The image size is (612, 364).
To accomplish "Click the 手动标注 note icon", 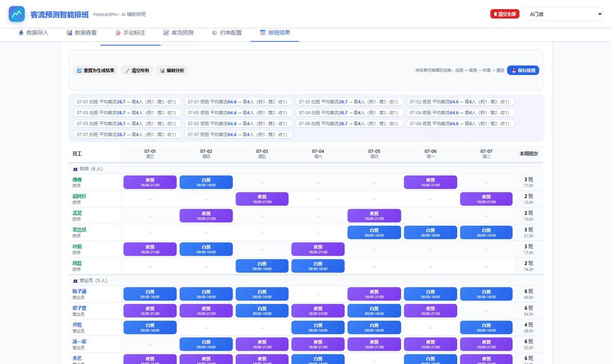I will click(x=118, y=33).
